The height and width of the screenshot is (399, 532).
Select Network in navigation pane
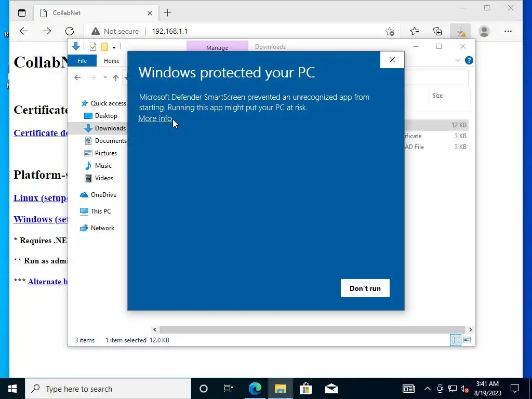(97, 228)
